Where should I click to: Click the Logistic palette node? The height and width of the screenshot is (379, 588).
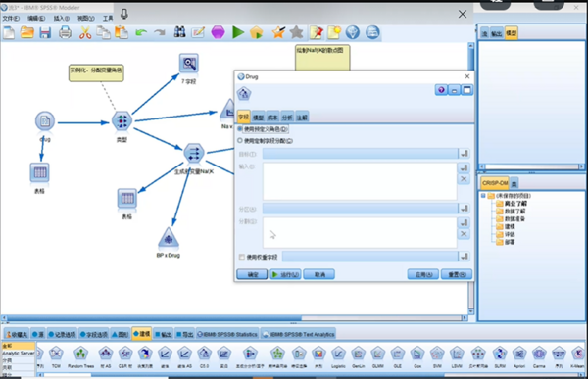pyautogui.click(x=338, y=354)
